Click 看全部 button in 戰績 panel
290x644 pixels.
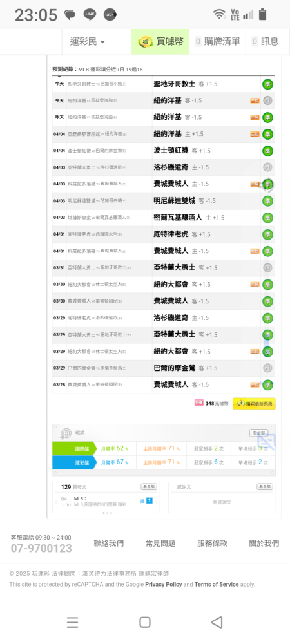[259, 433]
